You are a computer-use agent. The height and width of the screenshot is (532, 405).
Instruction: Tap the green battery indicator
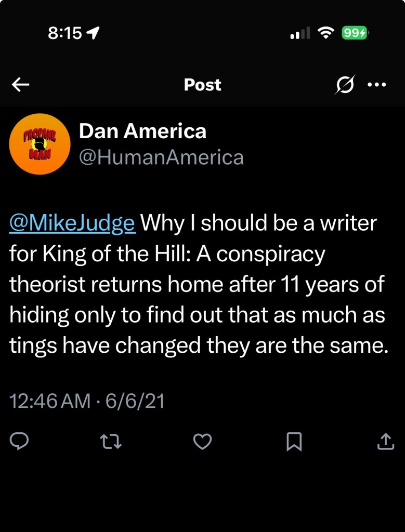(355, 33)
